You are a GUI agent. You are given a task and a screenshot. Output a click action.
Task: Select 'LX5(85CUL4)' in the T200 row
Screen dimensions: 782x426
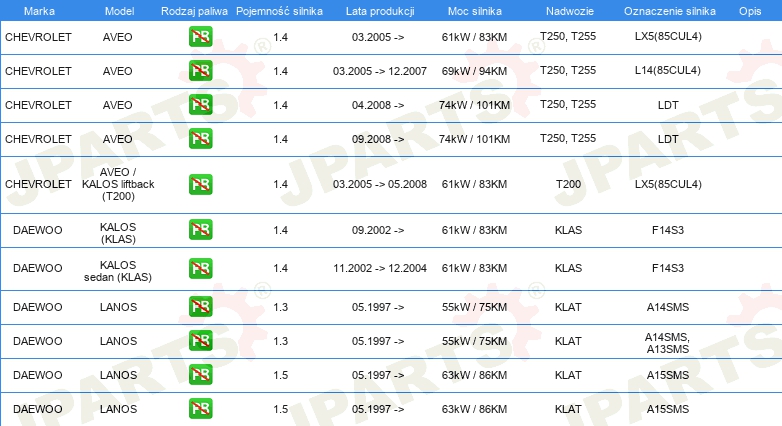[668, 184]
